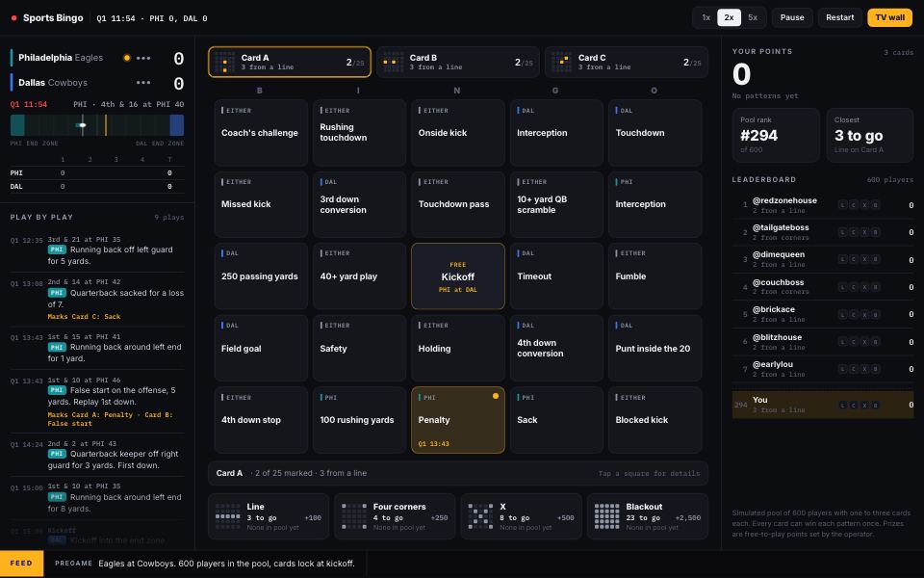
Task: Click the mini grid icon in Card C
Action: click(561, 62)
